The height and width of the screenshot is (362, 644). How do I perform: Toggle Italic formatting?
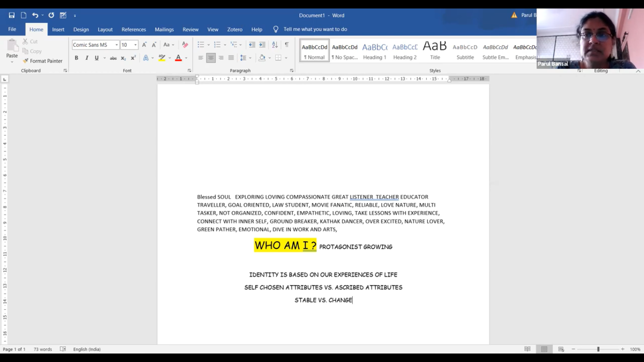[x=87, y=58]
